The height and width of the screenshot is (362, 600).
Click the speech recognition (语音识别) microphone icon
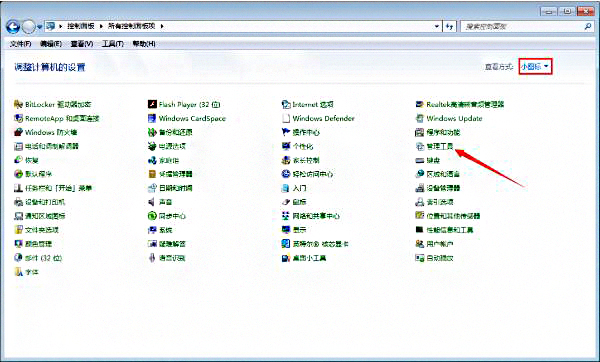[x=152, y=258]
